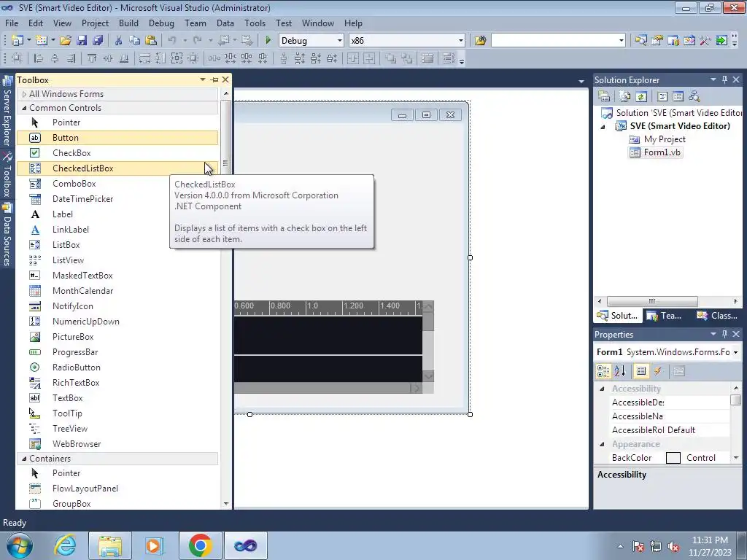The width and height of the screenshot is (747, 560).
Task: Click View Class Diagram icon in Solution Explorer
Action: pos(694,97)
